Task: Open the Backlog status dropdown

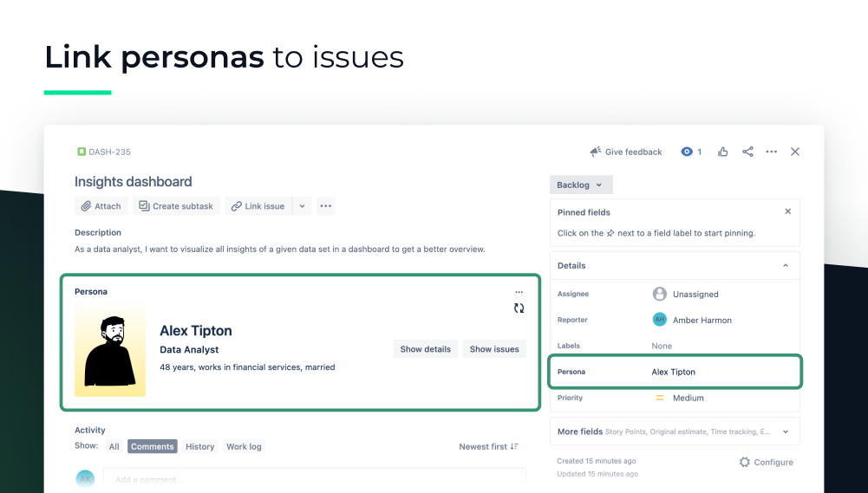Action: click(x=580, y=185)
